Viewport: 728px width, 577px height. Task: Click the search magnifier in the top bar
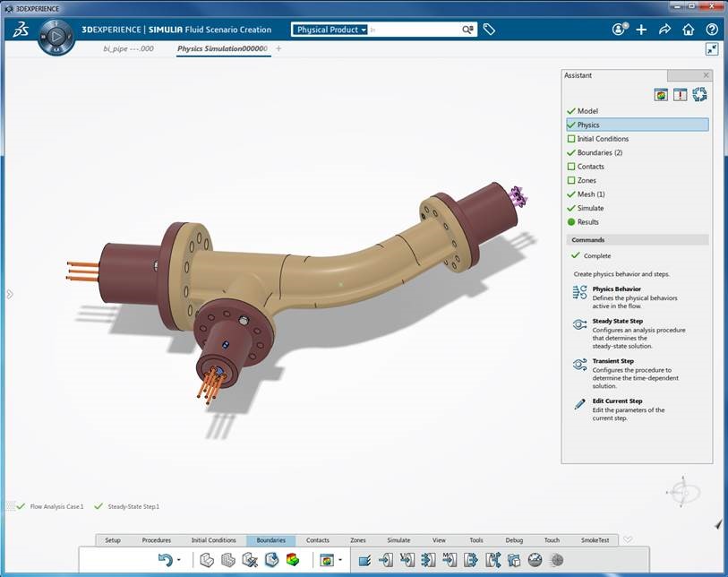point(467,29)
